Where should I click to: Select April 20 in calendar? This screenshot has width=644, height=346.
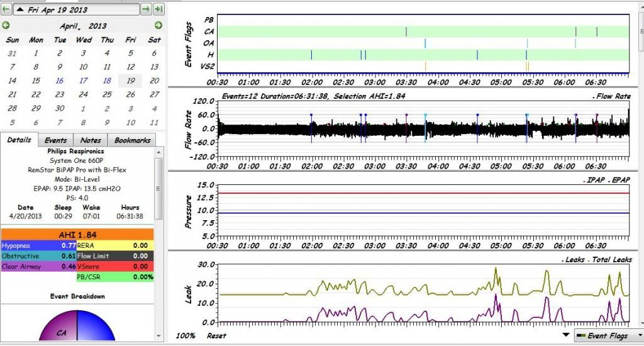155,81
